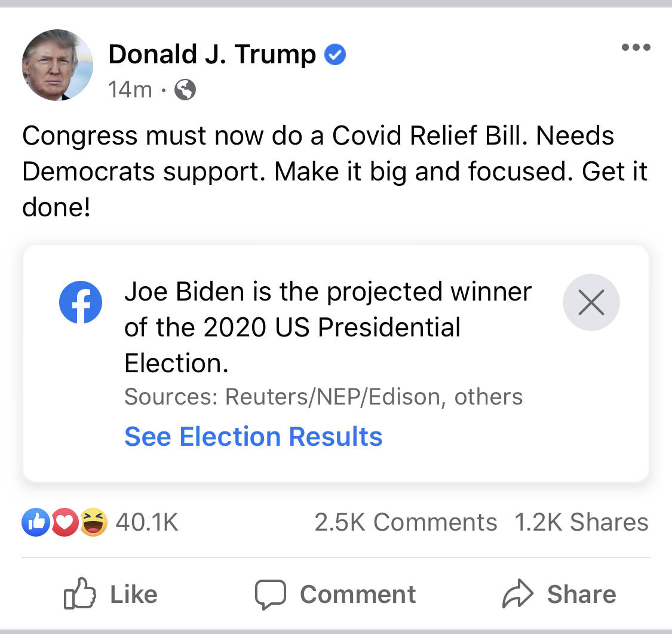Tap the Comment speech bubble button
Screen dimensions: 672x634
click(x=335, y=594)
